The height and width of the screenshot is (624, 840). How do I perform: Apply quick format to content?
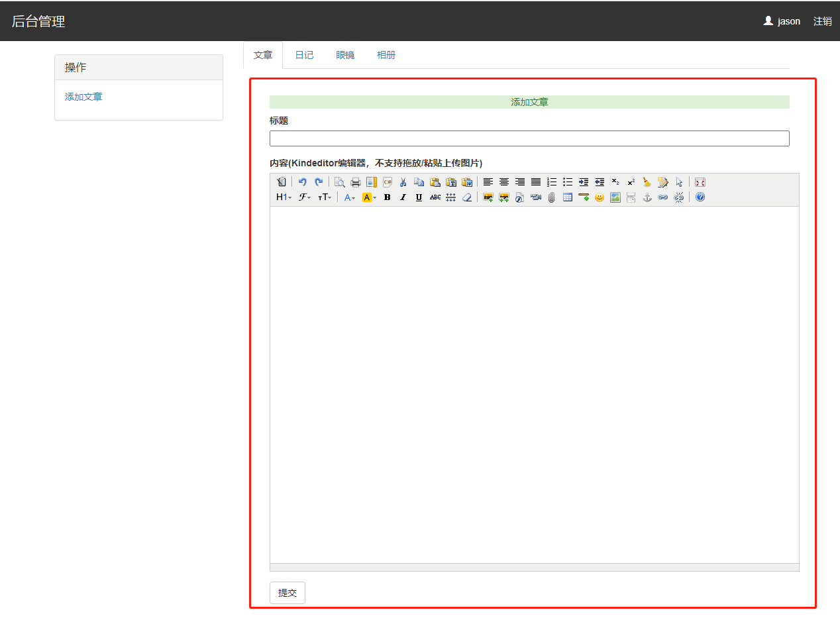(663, 182)
